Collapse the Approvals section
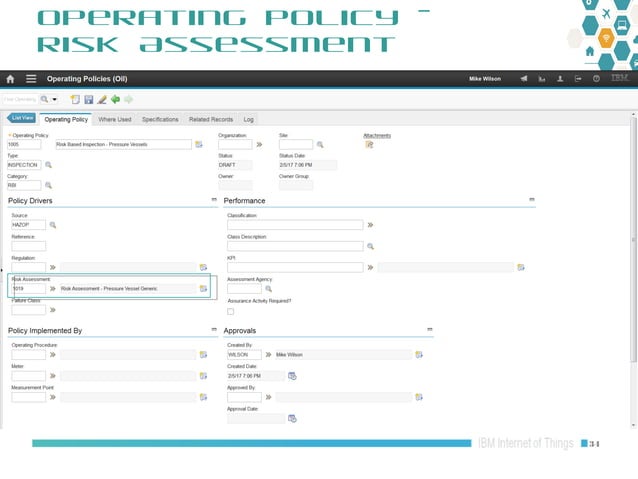 pos(430,329)
